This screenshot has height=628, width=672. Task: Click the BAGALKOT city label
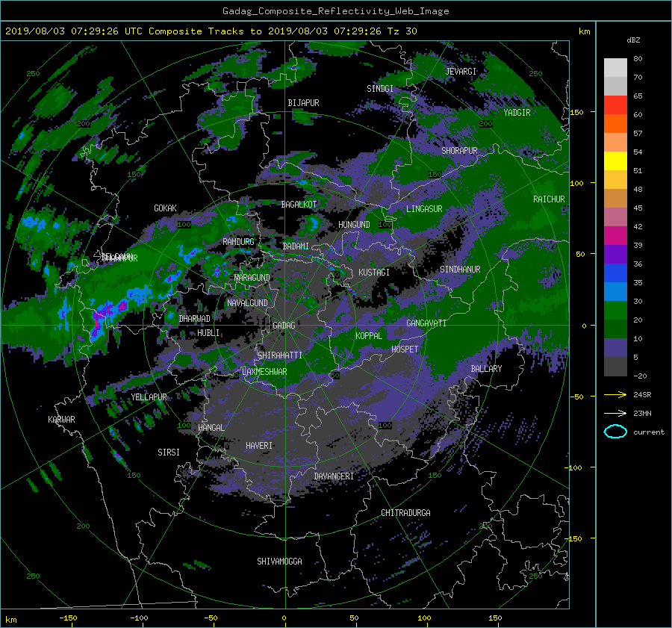[299, 205]
